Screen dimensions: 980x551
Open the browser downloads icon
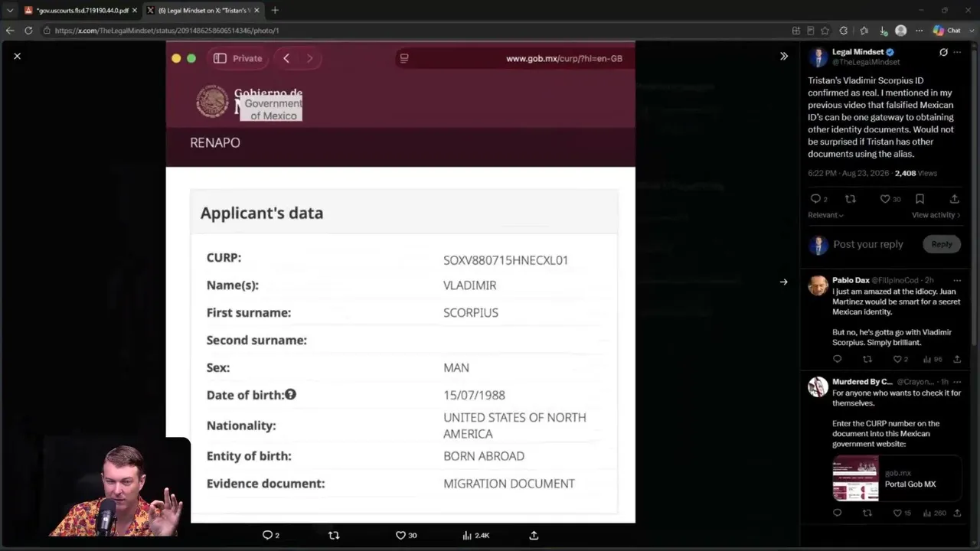(x=884, y=31)
